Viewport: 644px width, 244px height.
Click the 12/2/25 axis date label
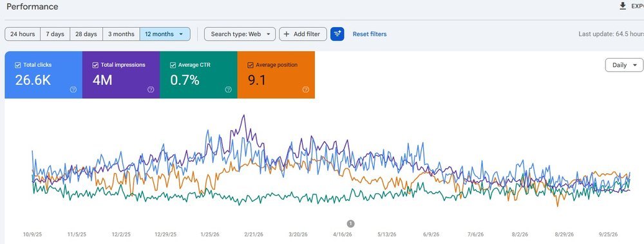coord(121,234)
